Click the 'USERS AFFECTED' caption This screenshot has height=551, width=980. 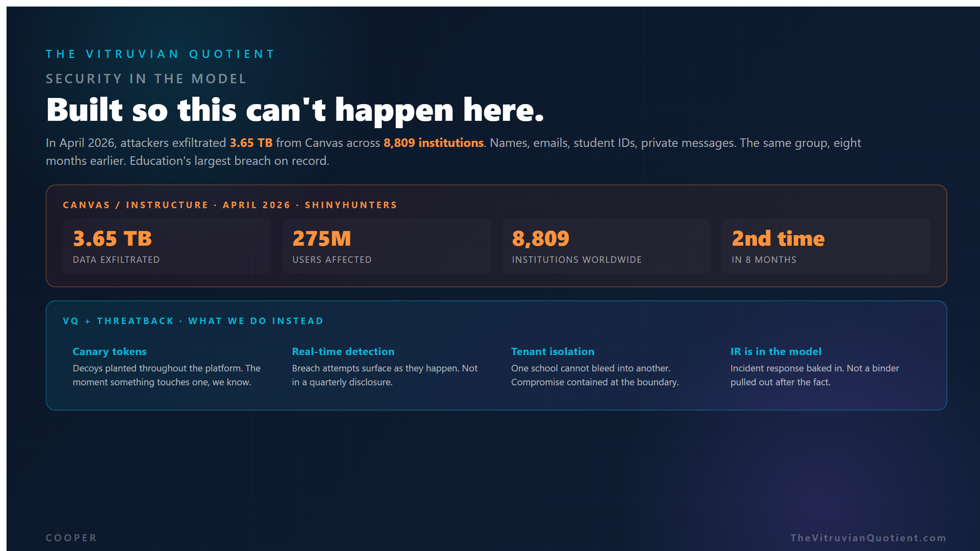point(332,260)
